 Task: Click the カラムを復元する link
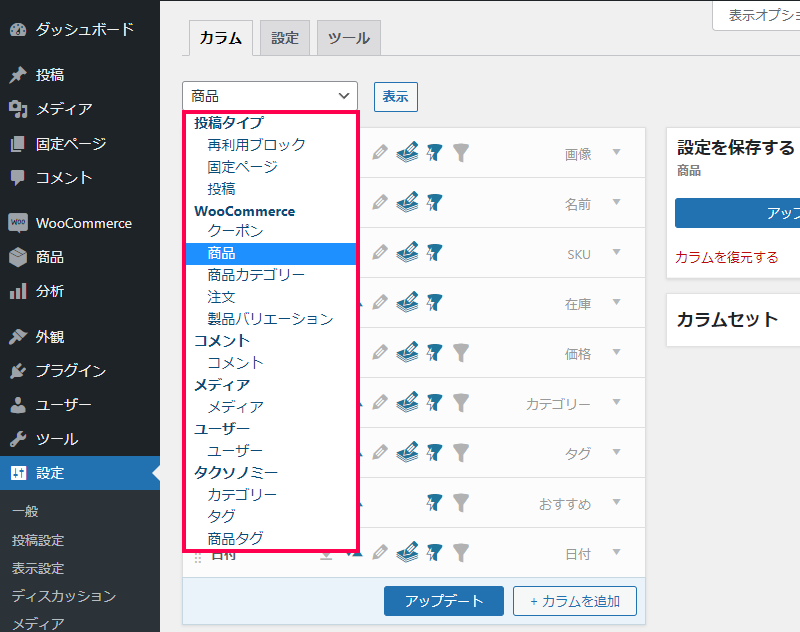point(727,257)
